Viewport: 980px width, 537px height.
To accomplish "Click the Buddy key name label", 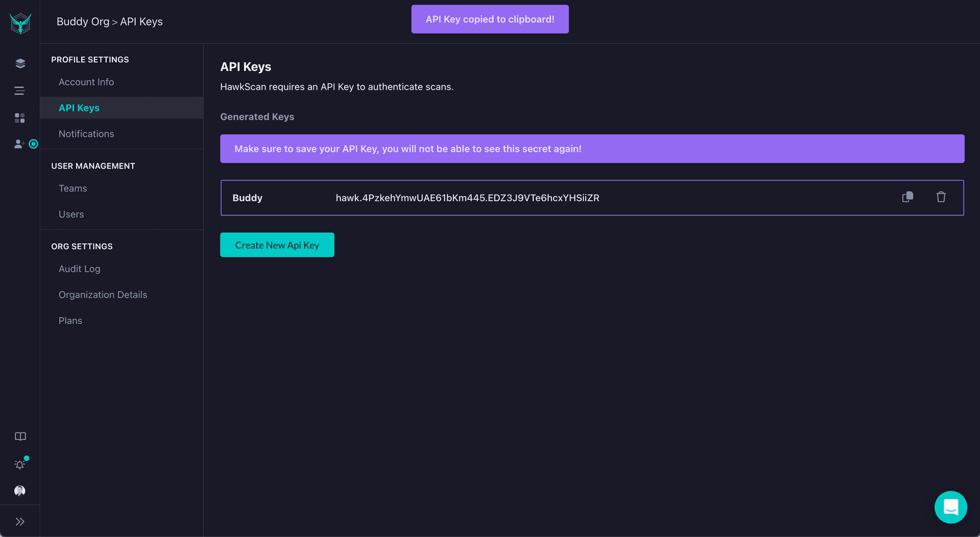I will tap(247, 198).
